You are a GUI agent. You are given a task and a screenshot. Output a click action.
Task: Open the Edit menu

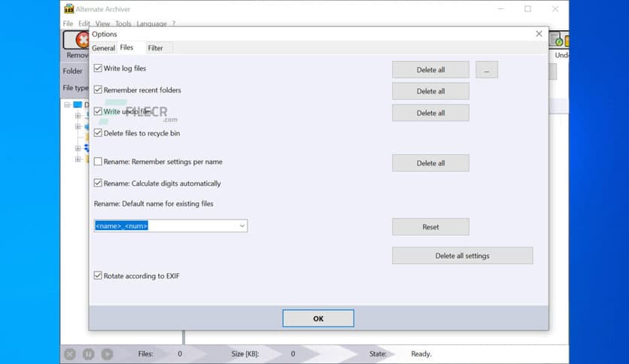84,23
